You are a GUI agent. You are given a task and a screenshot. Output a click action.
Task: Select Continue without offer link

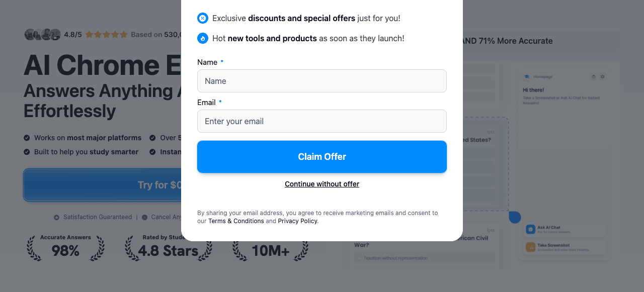pos(322,184)
